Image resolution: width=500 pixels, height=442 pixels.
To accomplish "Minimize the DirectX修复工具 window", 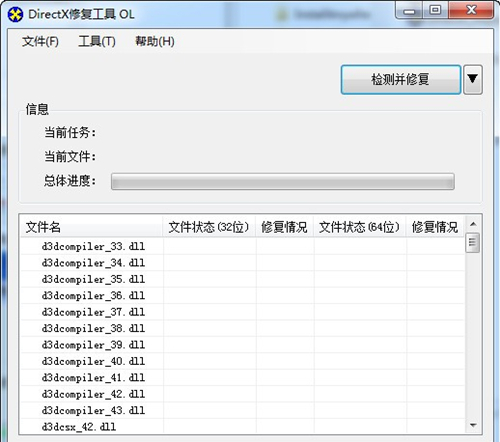I will point(409,10).
